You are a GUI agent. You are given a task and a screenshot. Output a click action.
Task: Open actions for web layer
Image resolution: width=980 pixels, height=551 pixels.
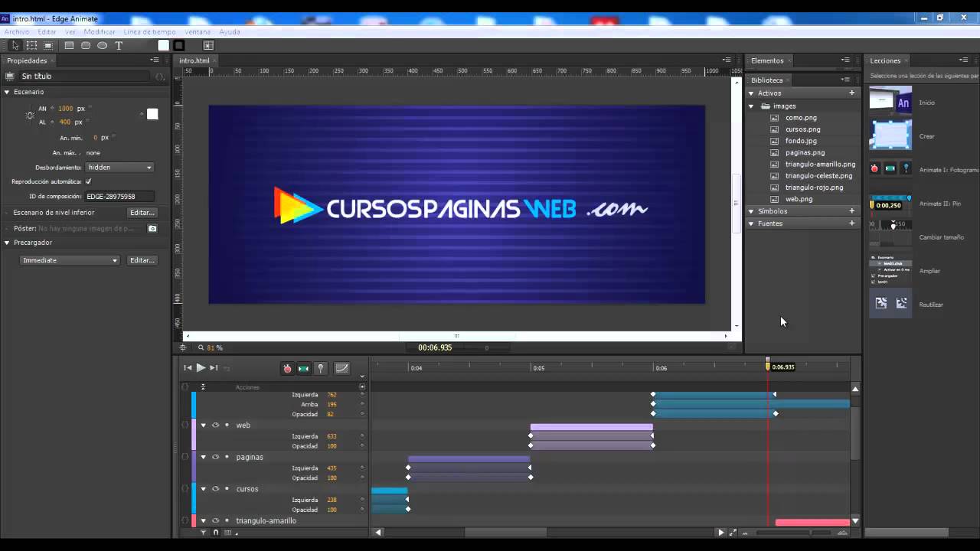pos(185,425)
